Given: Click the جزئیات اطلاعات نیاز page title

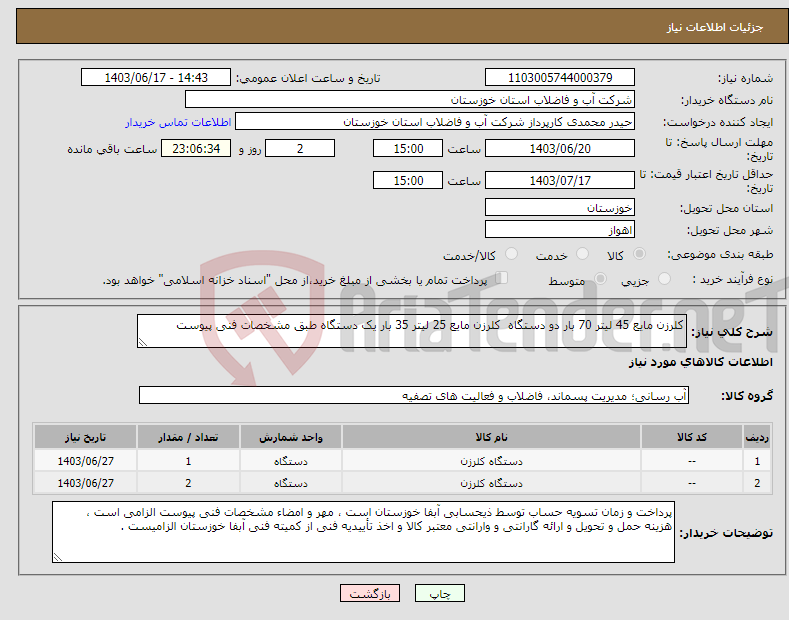Looking at the screenshot, I should point(715,27).
